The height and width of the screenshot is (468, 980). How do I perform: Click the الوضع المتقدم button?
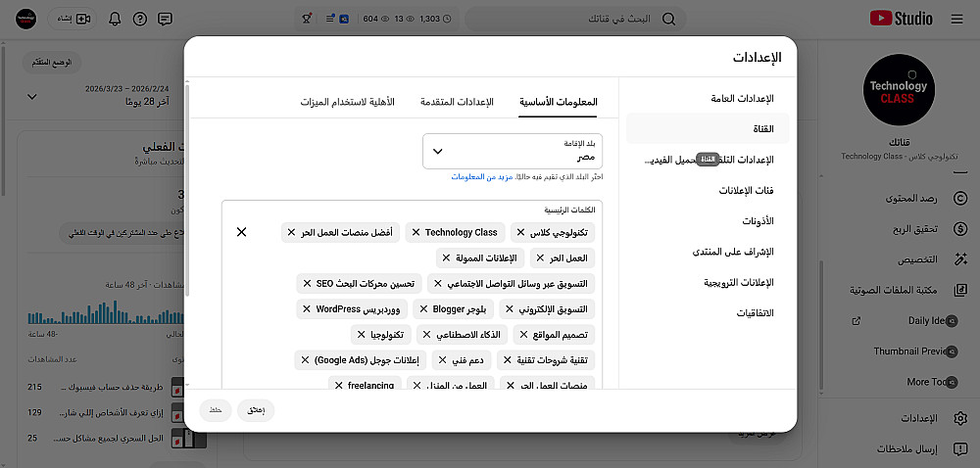52,63
